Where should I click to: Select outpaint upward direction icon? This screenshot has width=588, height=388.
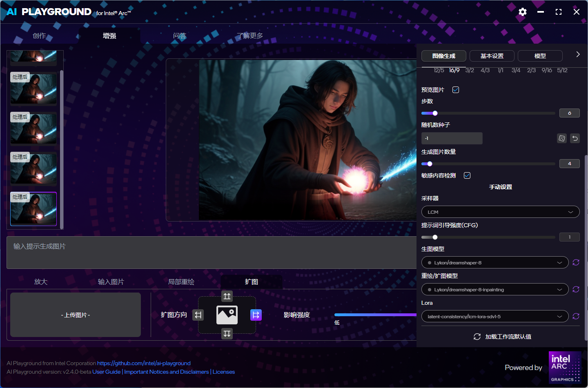[227, 296]
